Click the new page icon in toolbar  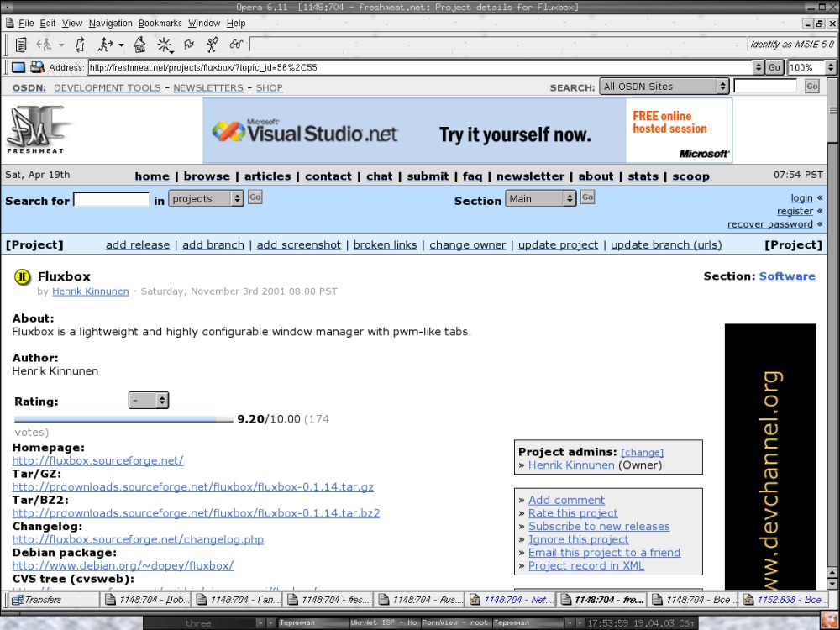point(21,45)
